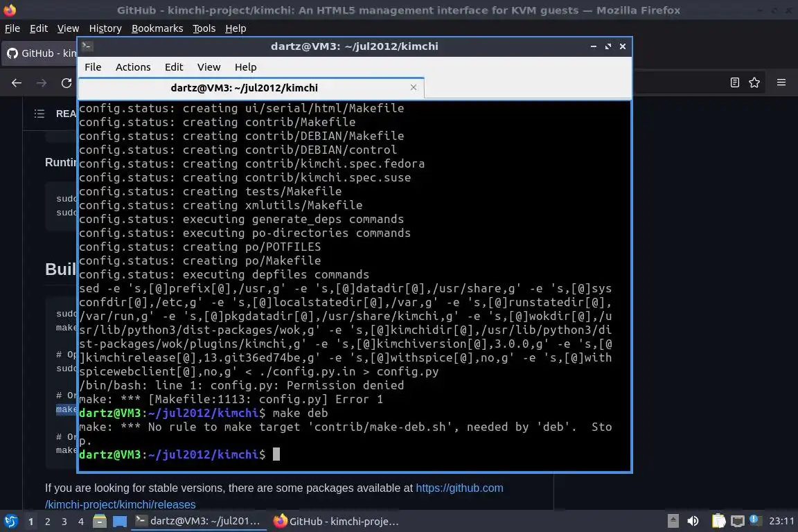
Task: Click the Firefox logo in the title bar
Action: point(10,10)
